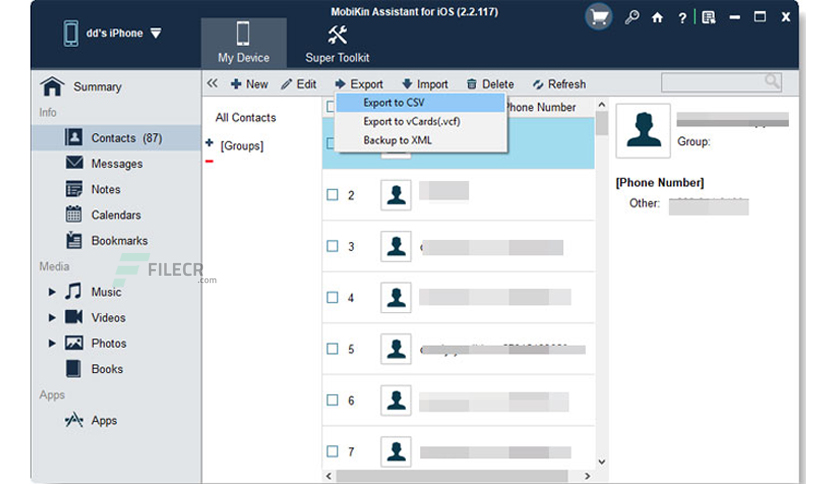Screen dimensions: 836x484
Task: Expand the Photos tree arrow
Action: coord(52,343)
